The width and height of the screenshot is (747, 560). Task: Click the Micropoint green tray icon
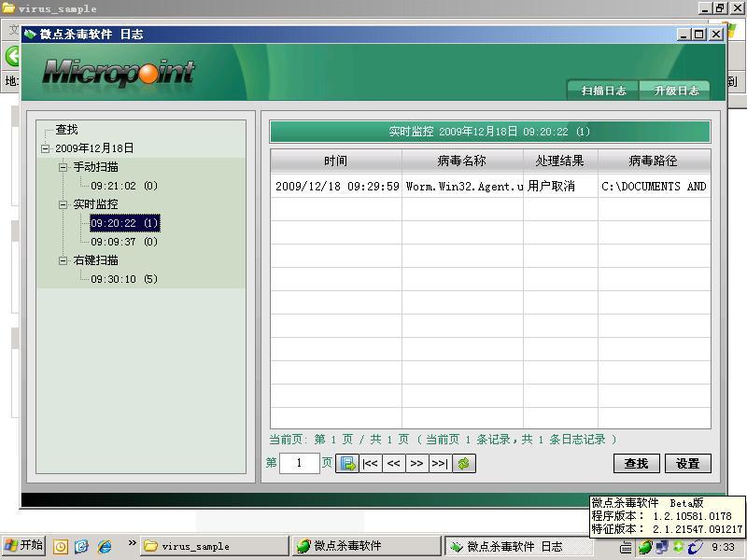coord(645,547)
